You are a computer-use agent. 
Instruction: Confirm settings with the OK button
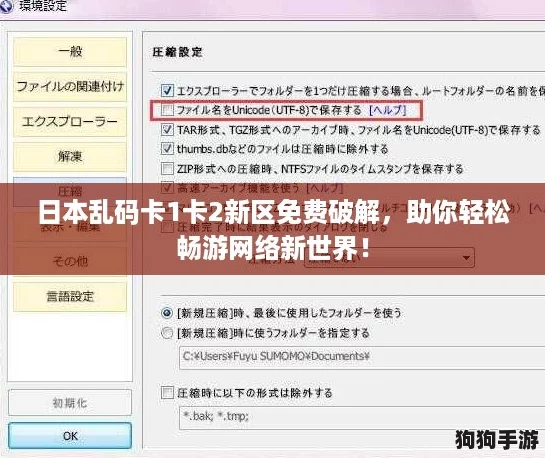(70, 436)
